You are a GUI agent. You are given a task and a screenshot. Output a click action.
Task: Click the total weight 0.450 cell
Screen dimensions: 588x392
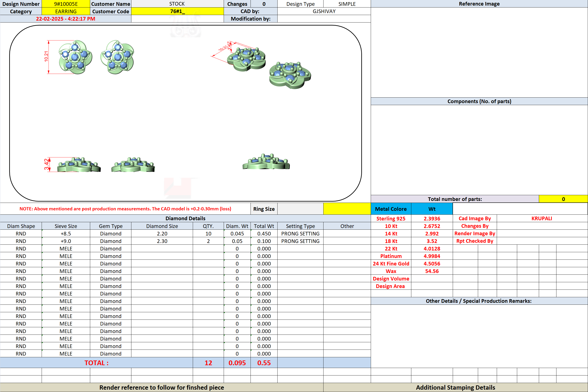(x=264, y=234)
